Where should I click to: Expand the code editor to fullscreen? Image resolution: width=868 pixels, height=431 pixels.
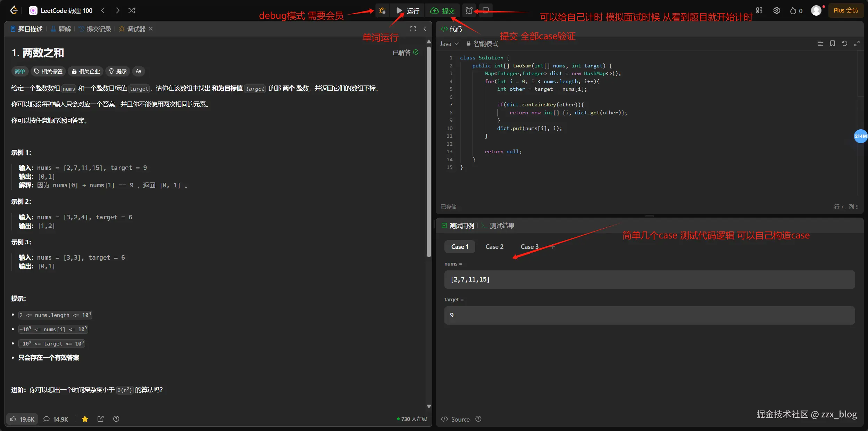coord(857,43)
